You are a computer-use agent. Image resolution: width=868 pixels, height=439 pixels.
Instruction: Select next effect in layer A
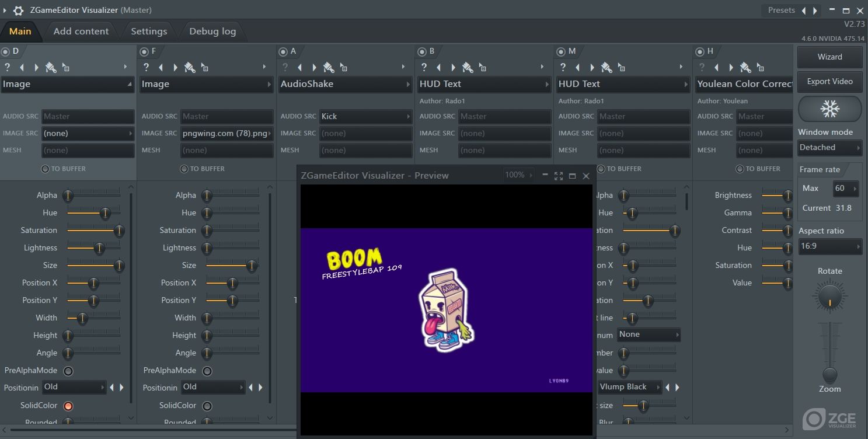[313, 67]
